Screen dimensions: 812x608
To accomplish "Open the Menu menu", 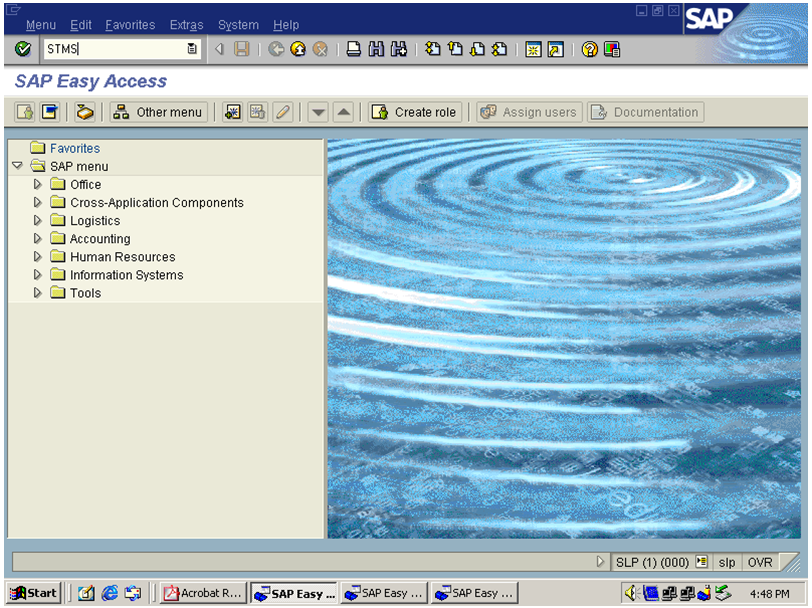I will click(x=41, y=25).
